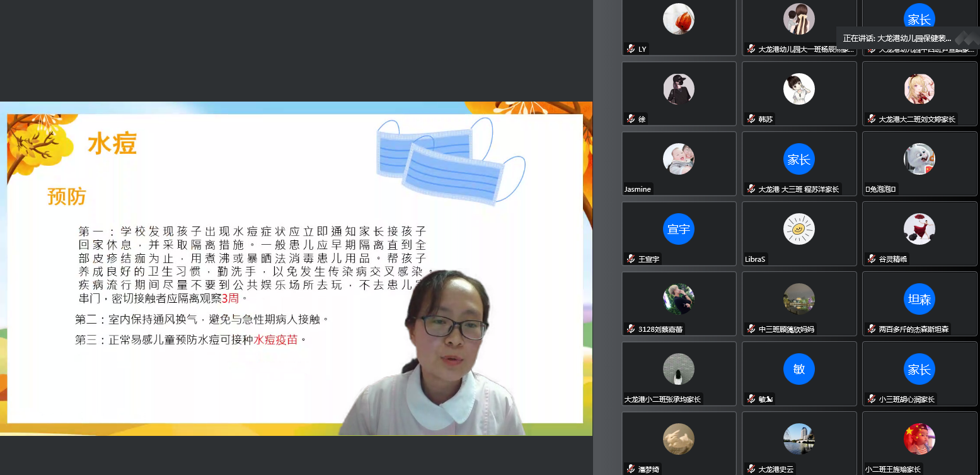Click the name label '韩苏'
This screenshot has width=980, height=475.
(765, 119)
